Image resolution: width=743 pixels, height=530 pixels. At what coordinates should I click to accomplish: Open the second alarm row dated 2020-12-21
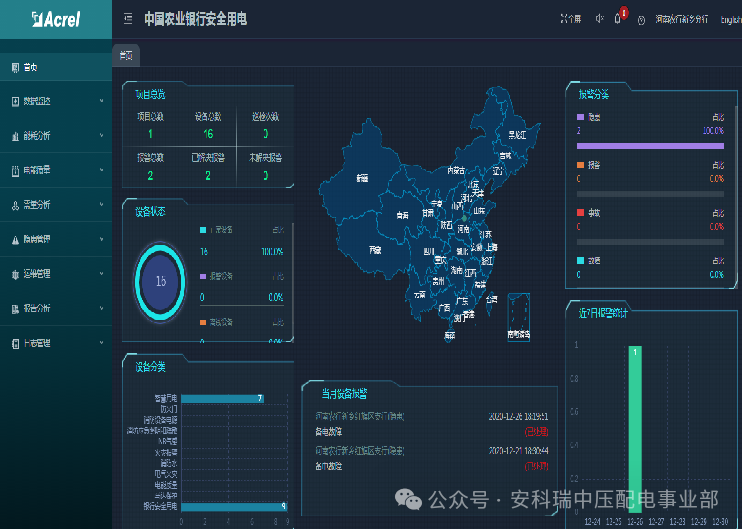(x=432, y=458)
